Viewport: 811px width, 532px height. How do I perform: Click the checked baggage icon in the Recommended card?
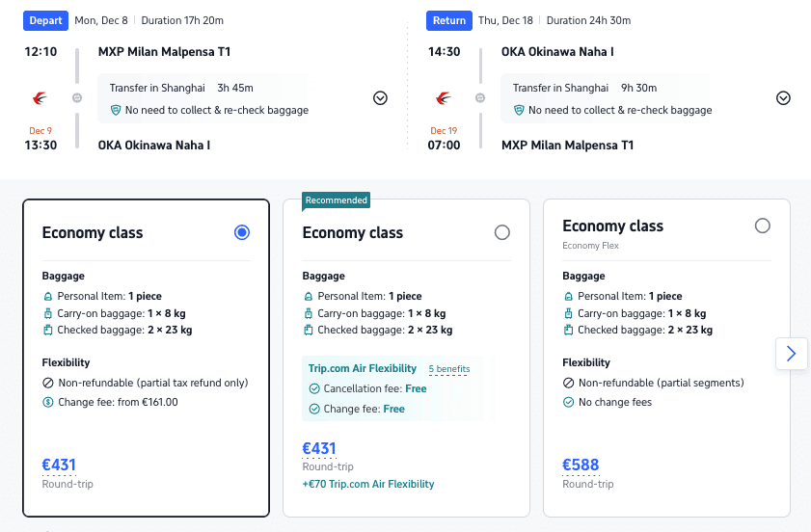[309, 330]
